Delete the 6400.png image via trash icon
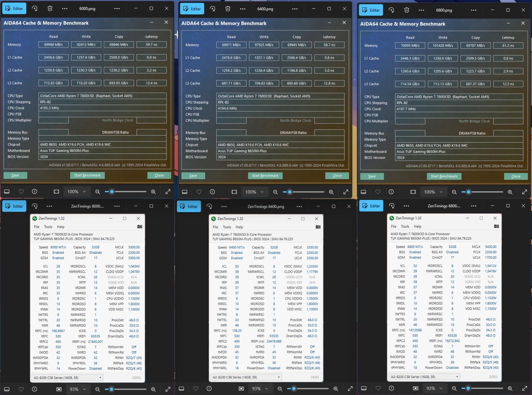 228,9
